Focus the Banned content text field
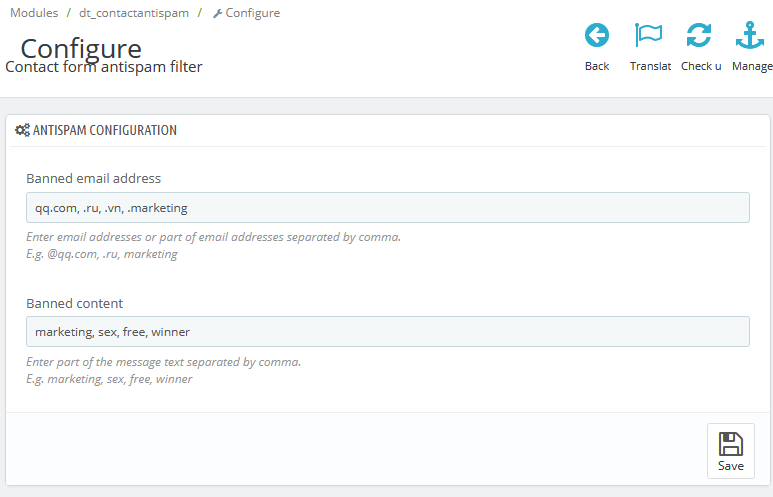The height and width of the screenshot is (497, 773). point(387,332)
